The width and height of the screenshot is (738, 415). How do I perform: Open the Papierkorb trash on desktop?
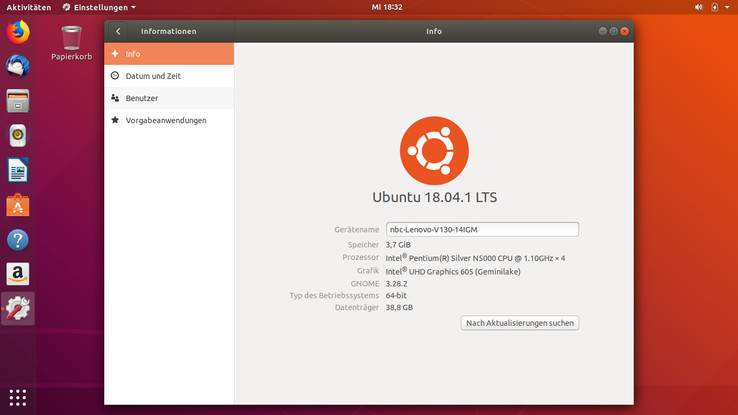tap(72, 43)
